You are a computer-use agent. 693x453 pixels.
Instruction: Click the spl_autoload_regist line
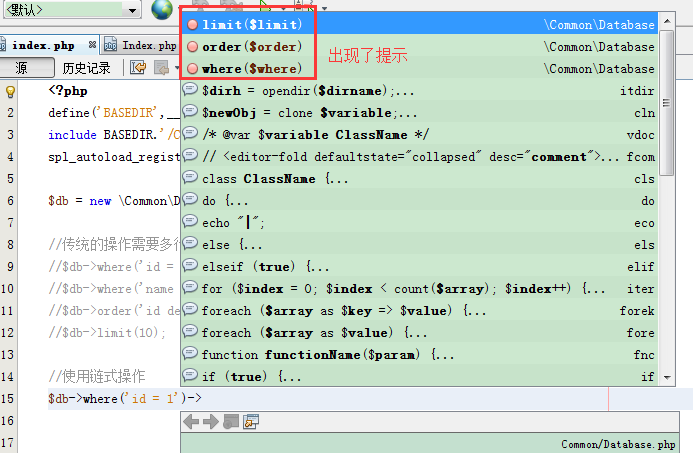(x=114, y=157)
